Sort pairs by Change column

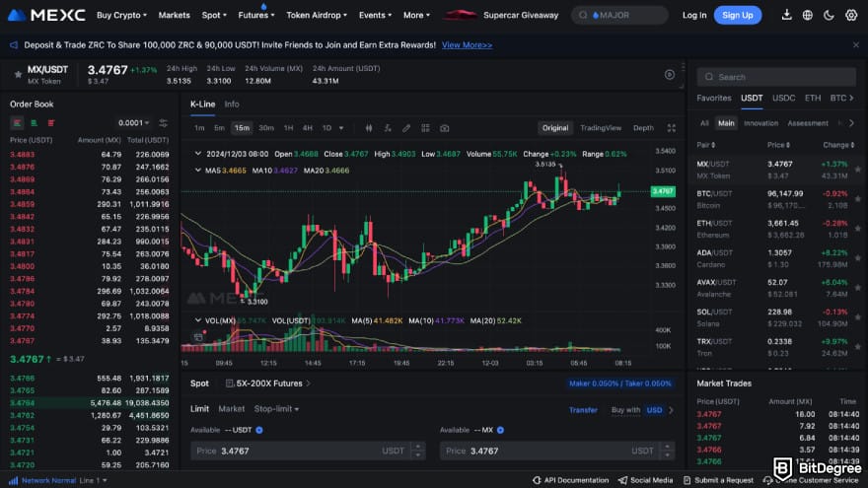point(838,144)
